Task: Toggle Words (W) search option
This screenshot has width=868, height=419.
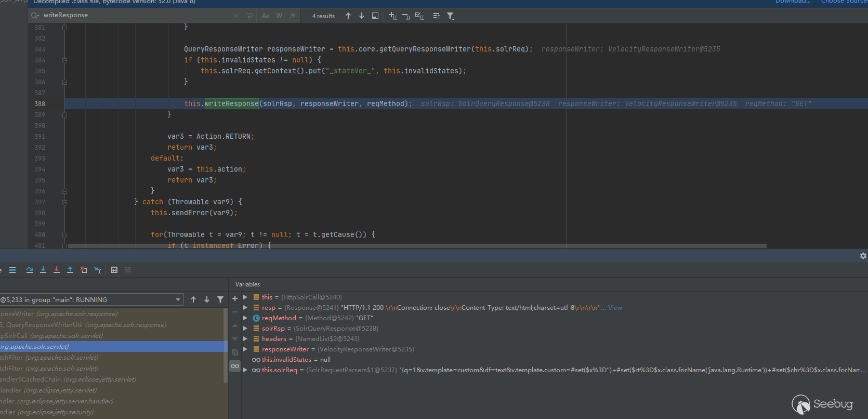Action: tap(279, 16)
